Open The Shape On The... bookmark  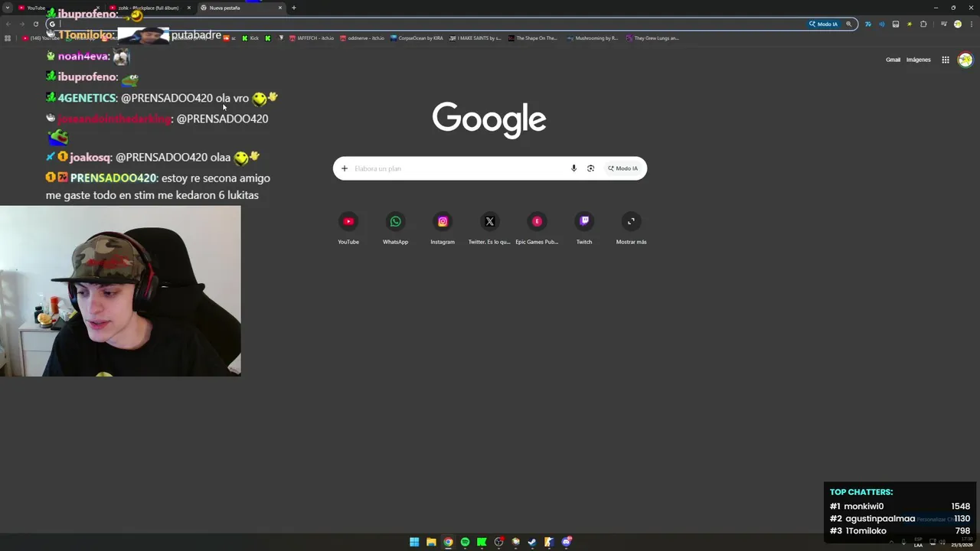coord(533,37)
